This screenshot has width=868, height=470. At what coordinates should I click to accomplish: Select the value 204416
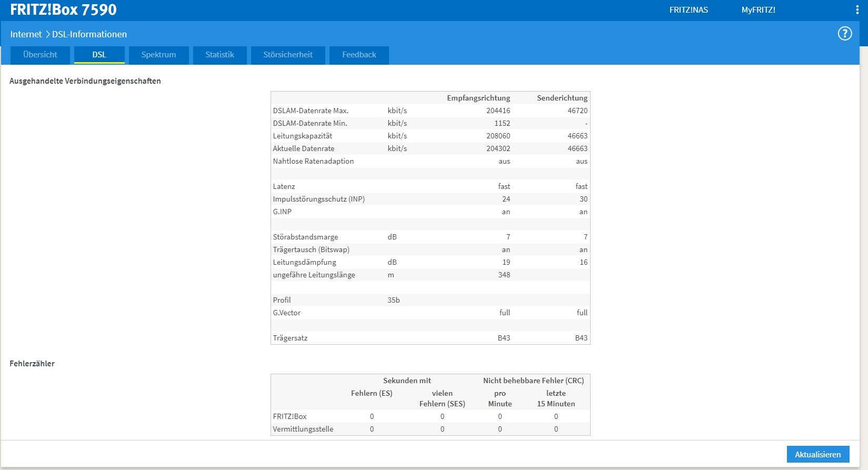[x=498, y=111]
